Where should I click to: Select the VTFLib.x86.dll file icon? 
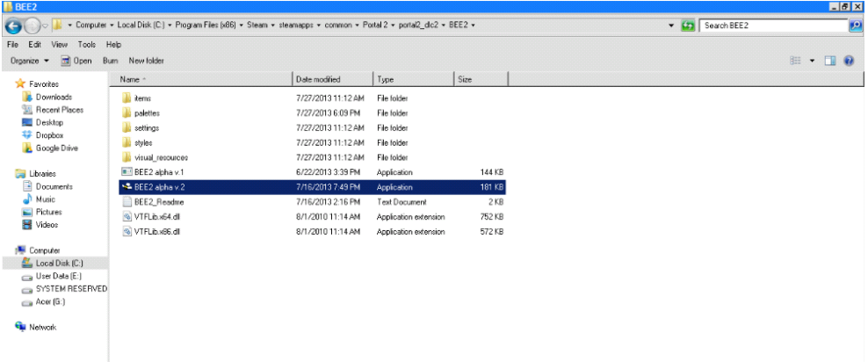tap(127, 231)
